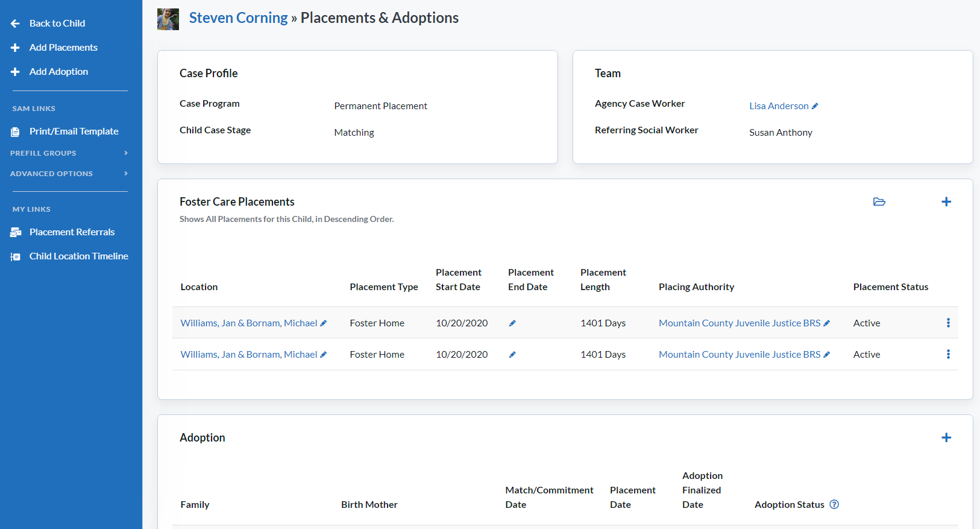Open Placement Referrals link
This screenshot has width=980, height=529.
click(72, 232)
